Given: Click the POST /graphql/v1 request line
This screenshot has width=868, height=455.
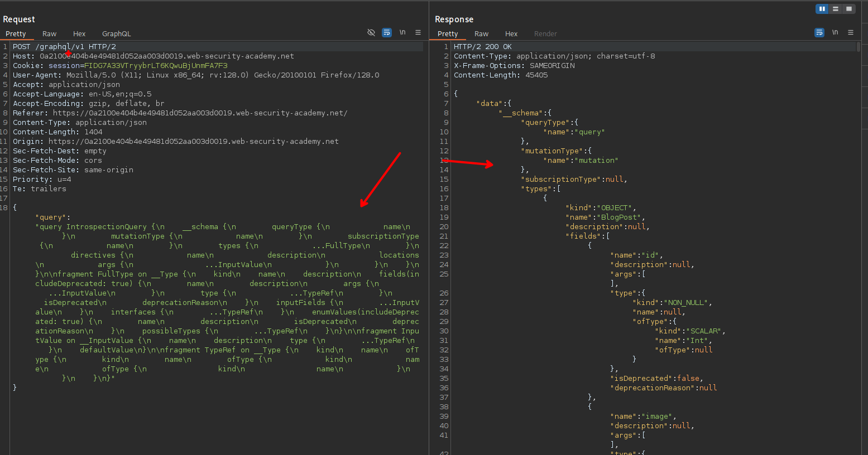Looking at the screenshot, I should pos(64,47).
